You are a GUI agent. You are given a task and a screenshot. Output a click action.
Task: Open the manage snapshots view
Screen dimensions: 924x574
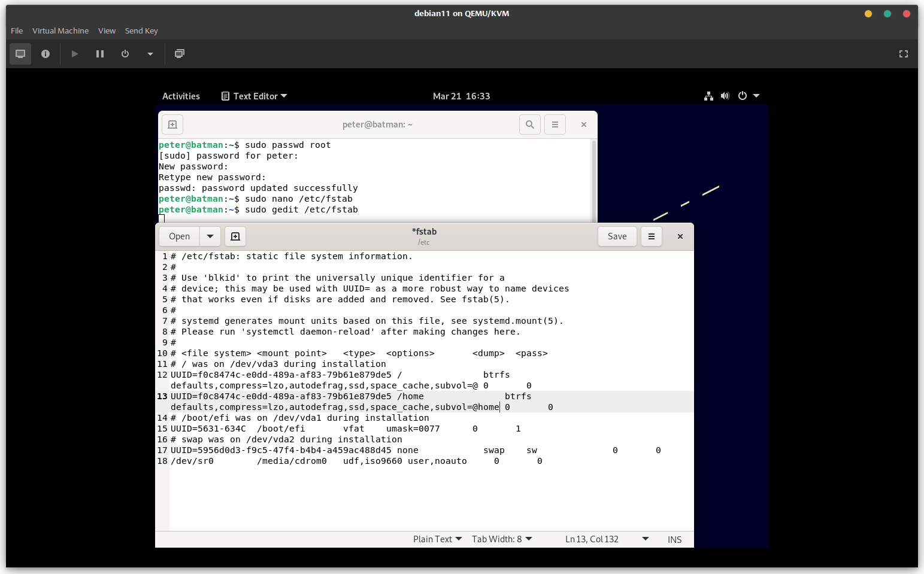(x=179, y=54)
